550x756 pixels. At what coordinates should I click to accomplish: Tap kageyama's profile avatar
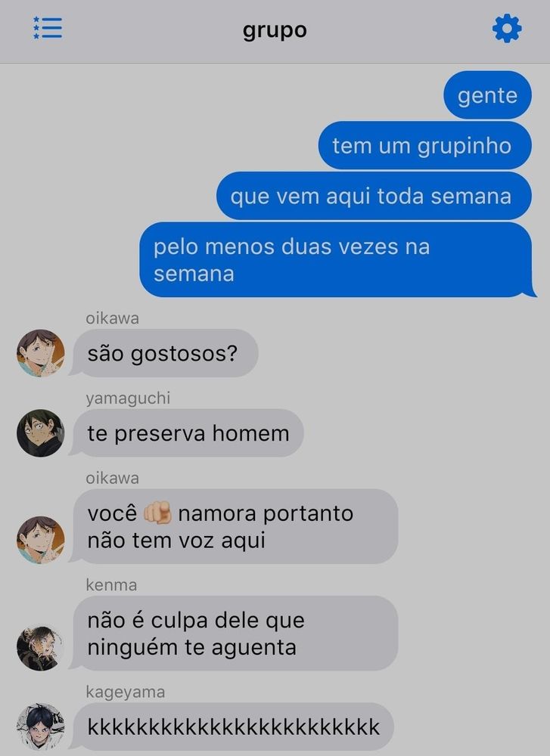[x=41, y=727]
